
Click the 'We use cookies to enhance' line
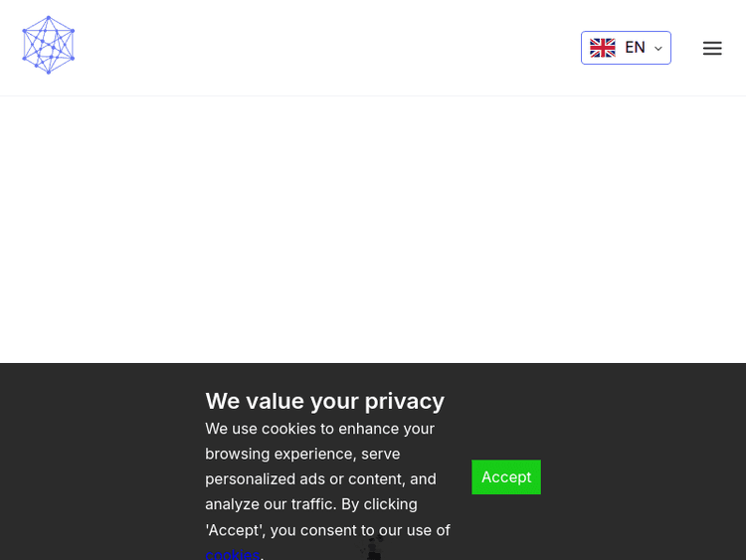tap(319, 429)
